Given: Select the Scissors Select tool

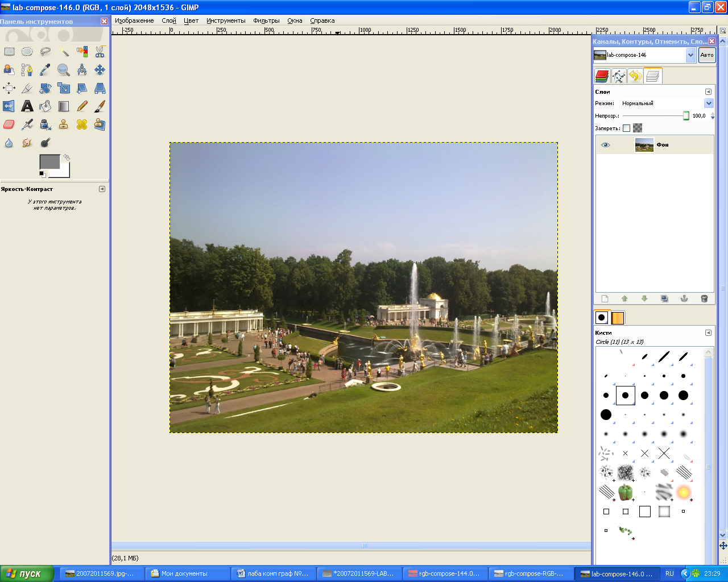Looking at the screenshot, I should coord(100,52).
